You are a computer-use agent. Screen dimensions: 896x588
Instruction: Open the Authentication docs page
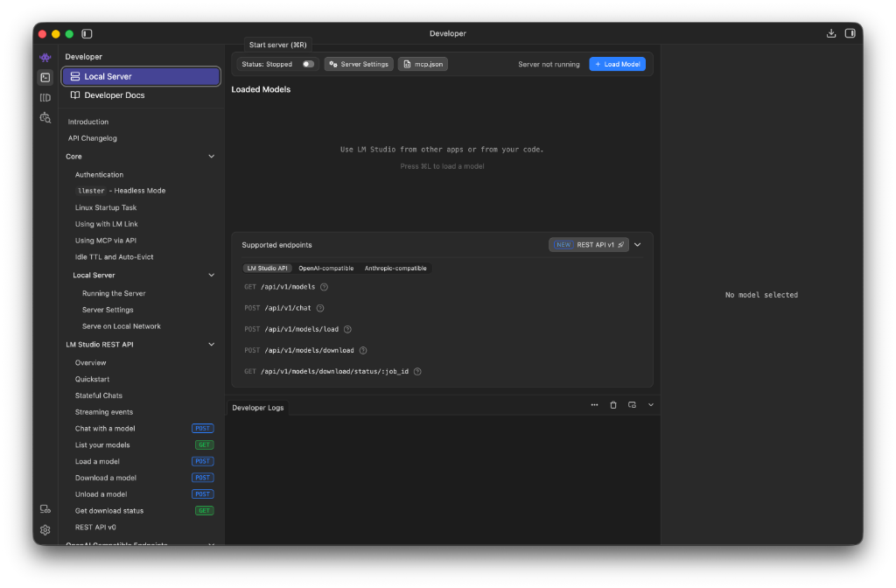(99, 175)
